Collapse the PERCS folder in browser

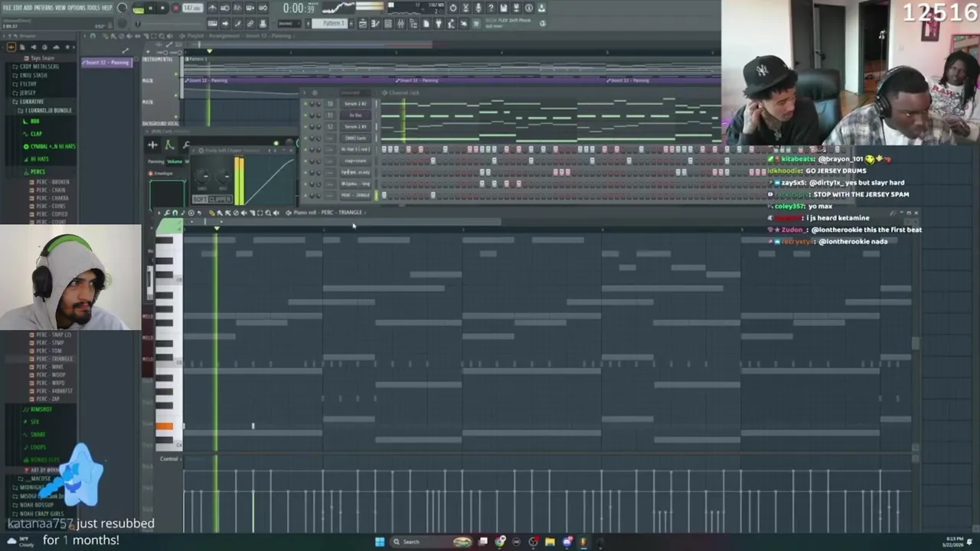(38, 171)
